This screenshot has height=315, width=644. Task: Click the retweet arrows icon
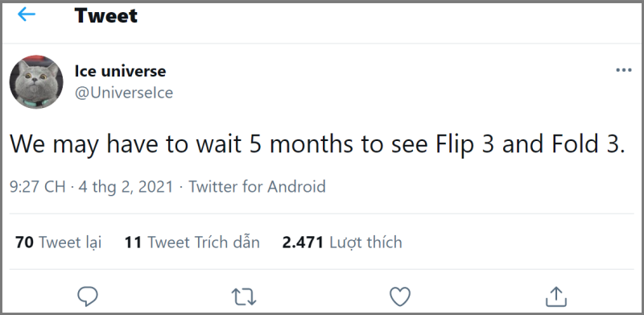click(244, 296)
